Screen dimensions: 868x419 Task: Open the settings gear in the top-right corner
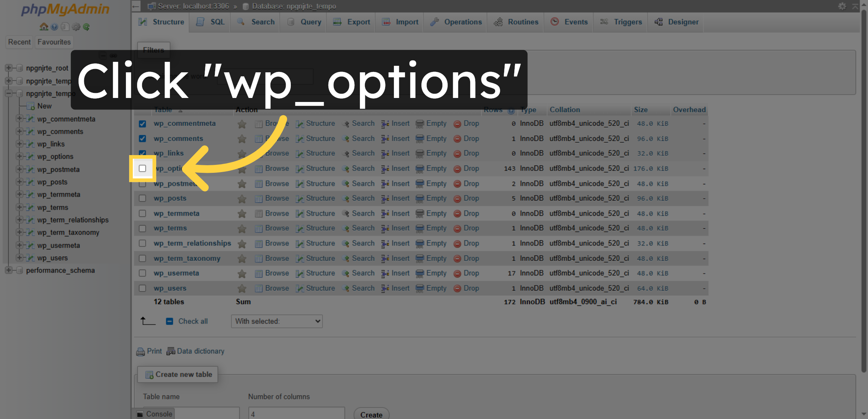[x=842, y=6]
